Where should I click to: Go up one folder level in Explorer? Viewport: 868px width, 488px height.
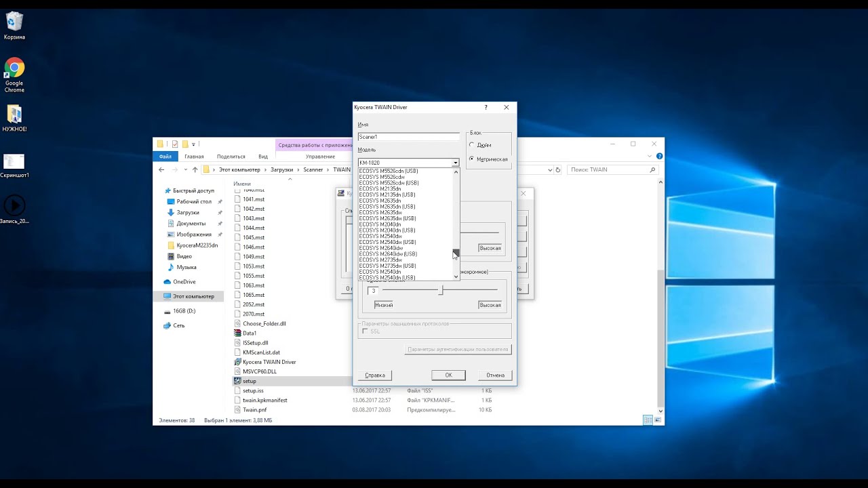(195, 169)
